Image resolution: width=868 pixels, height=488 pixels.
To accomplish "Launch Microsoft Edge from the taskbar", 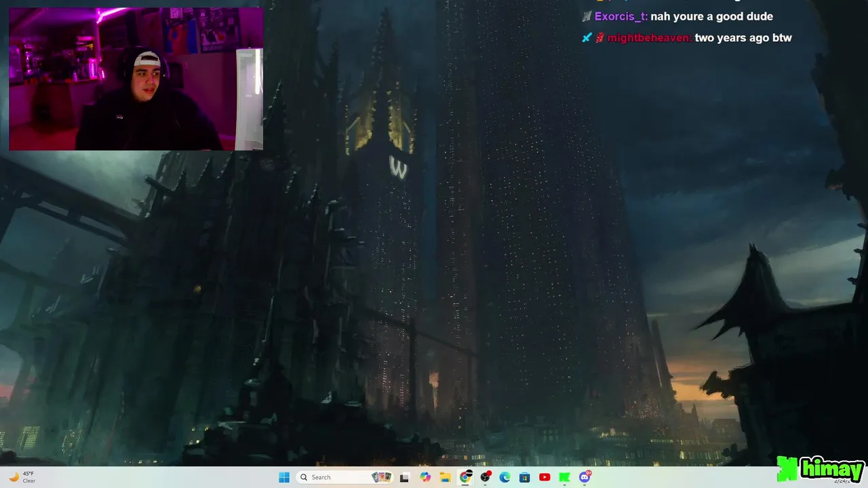I will (505, 477).
